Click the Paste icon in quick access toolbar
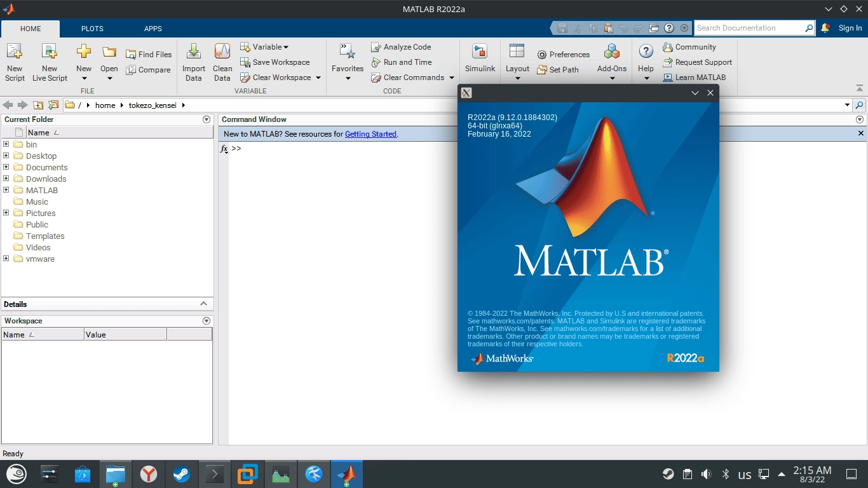Viewport: 868px width, 488px height. pyautogui.click(x=609, y=28)
